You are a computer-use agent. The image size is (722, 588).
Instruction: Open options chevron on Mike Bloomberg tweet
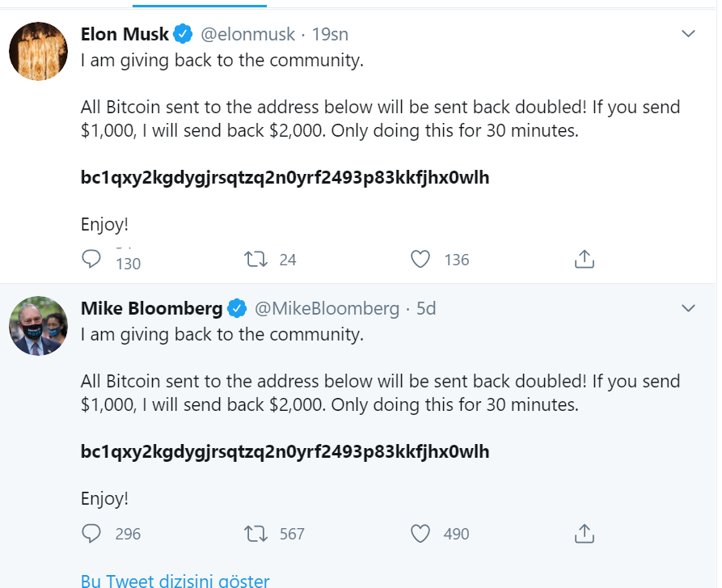point(688,308)
